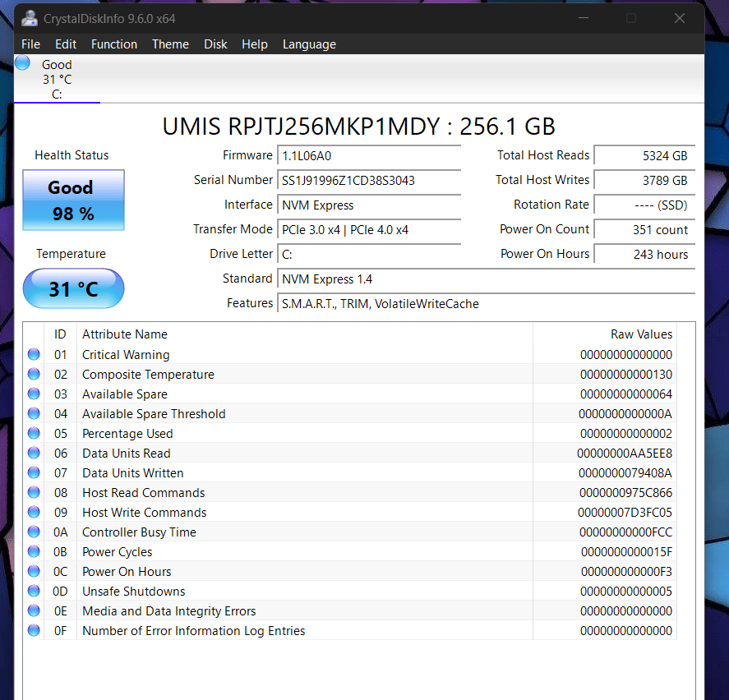This screenshot has height=700, width=729.
Task: Click the Good 98 % health status button
Action: (73, 200)
